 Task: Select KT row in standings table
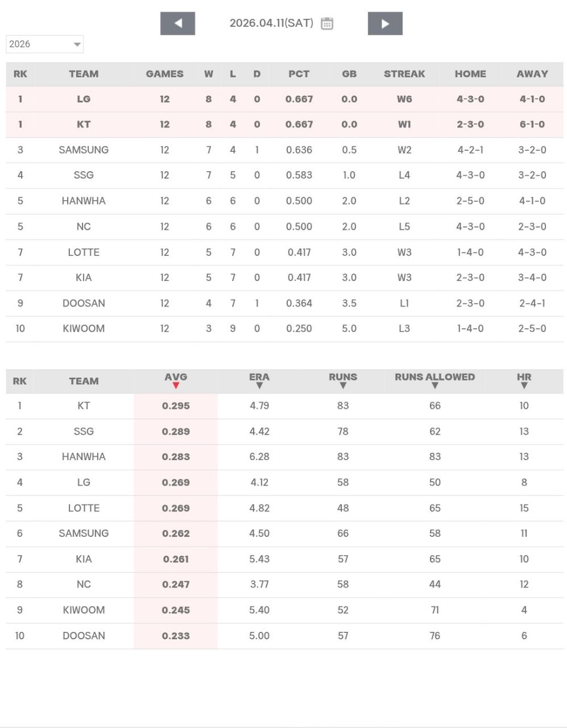coord(84,125)
